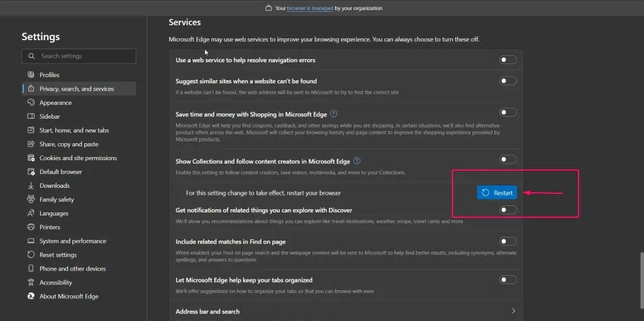
Task: Click the Settings title text
Action: [41, 36]
